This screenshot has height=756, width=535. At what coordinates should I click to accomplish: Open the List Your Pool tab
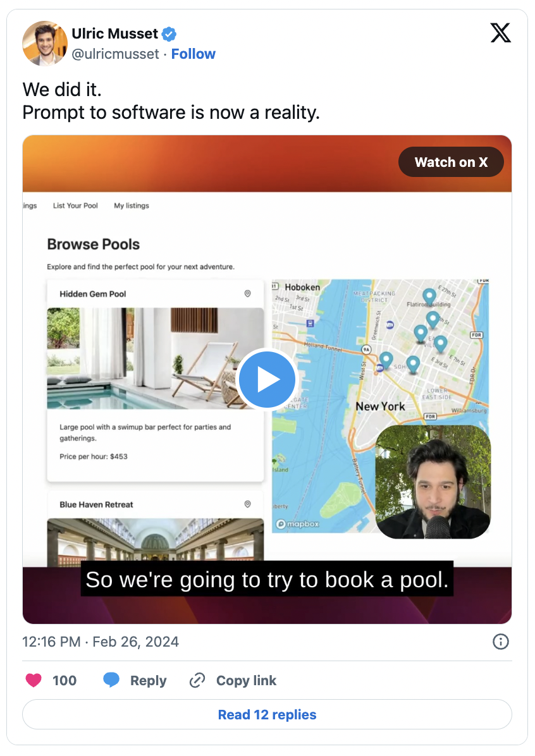[x=75, y=206]
